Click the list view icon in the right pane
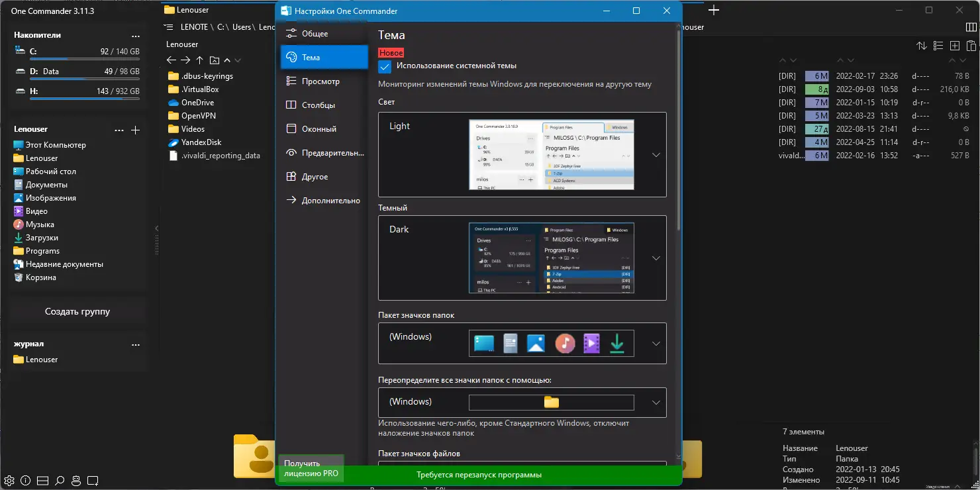 (938, 46)
